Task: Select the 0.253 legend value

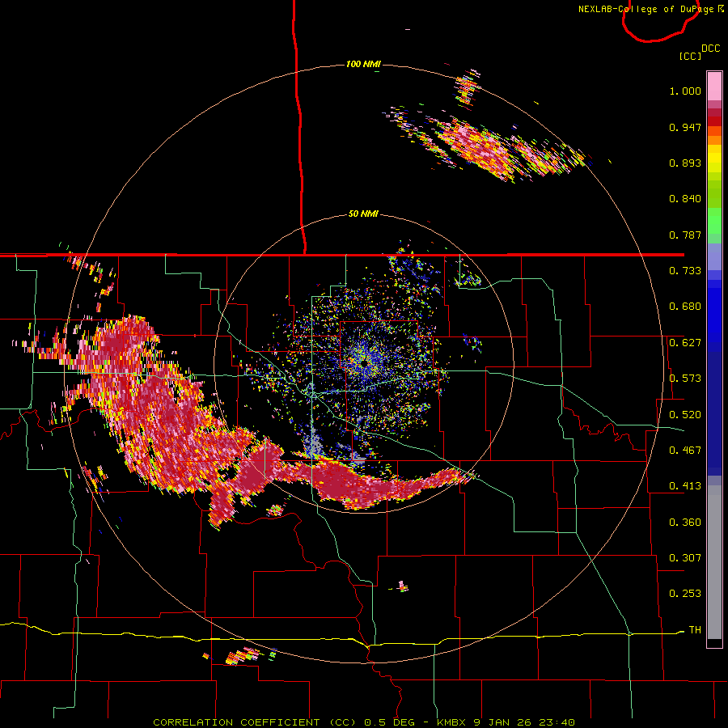Action: (685, 594)
